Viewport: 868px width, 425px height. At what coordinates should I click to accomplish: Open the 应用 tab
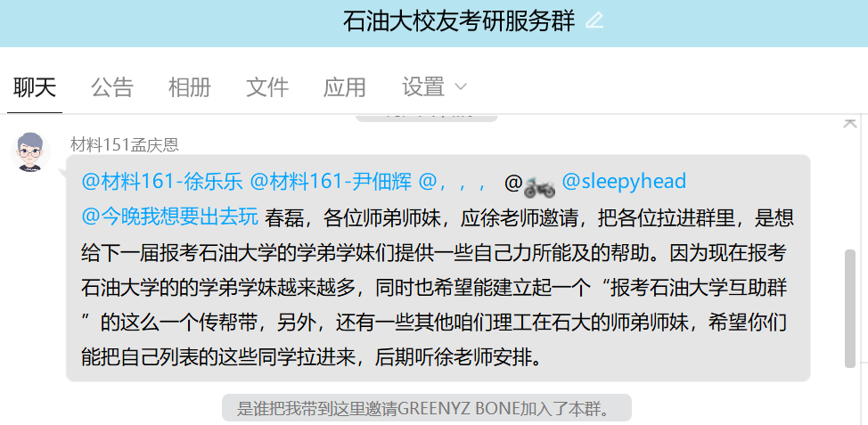[345, 87]
